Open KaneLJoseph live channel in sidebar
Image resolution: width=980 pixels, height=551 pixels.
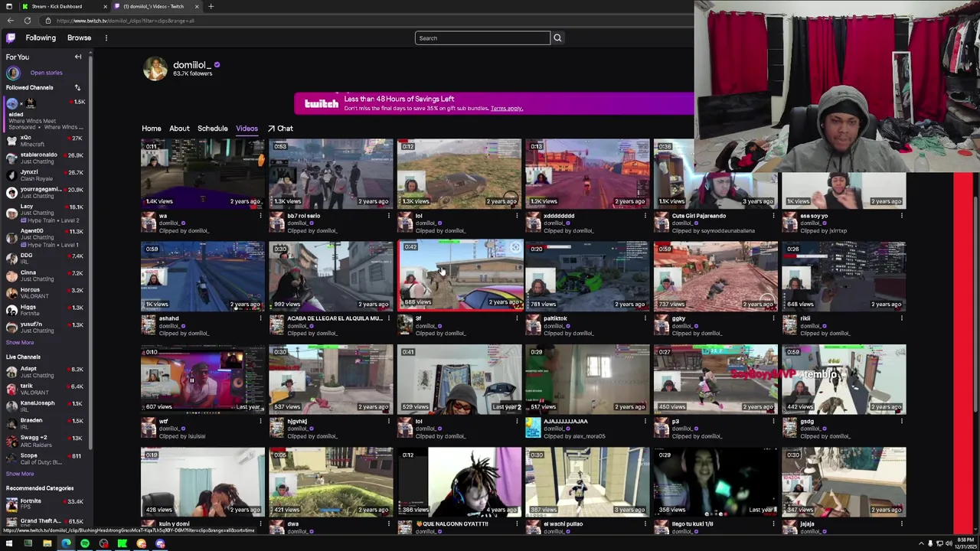pos(44,406)
